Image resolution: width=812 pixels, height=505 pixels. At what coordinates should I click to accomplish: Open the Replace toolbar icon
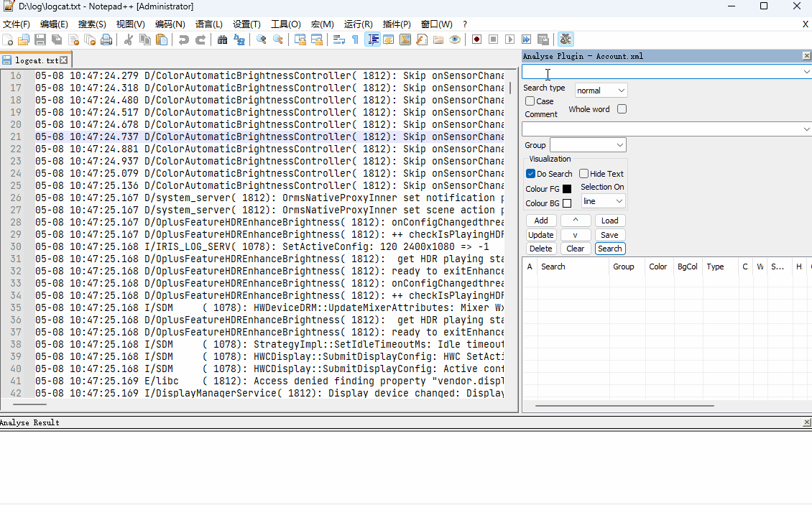click(x=239, y=40)
